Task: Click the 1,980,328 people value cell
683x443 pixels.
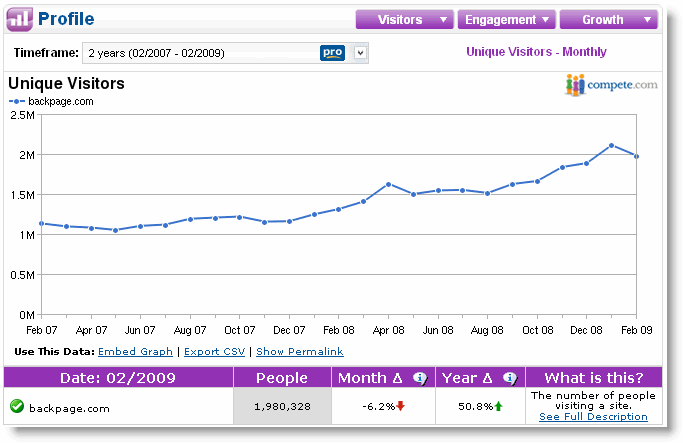Action: coord(282,406)
